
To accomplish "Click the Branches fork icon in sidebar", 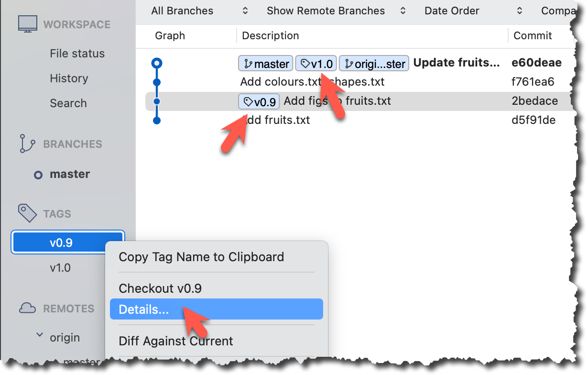I will click(27, 144).
